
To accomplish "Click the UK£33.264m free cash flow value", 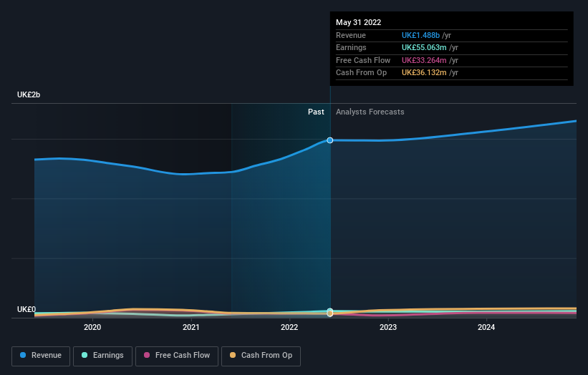I will 424,60.
